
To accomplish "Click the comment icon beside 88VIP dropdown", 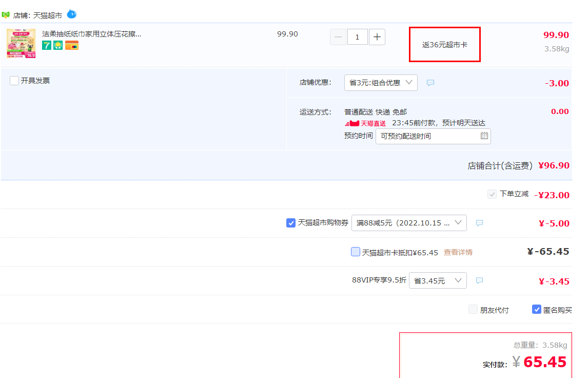I will click(479, 280).
